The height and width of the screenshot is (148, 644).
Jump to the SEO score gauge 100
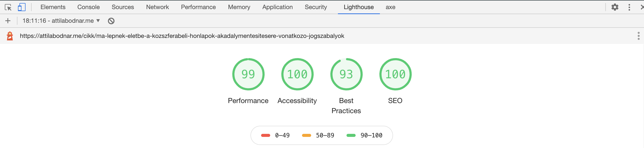[x=396, y=74]
